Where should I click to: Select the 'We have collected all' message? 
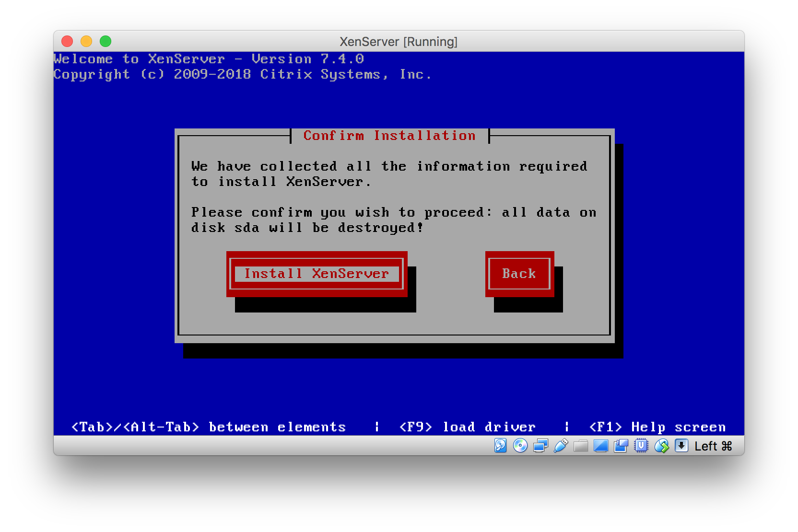[389, 174]
